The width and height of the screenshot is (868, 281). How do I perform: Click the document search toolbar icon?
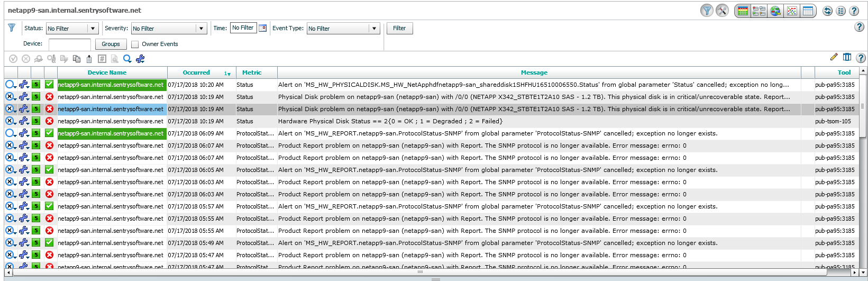pos(114,59)
